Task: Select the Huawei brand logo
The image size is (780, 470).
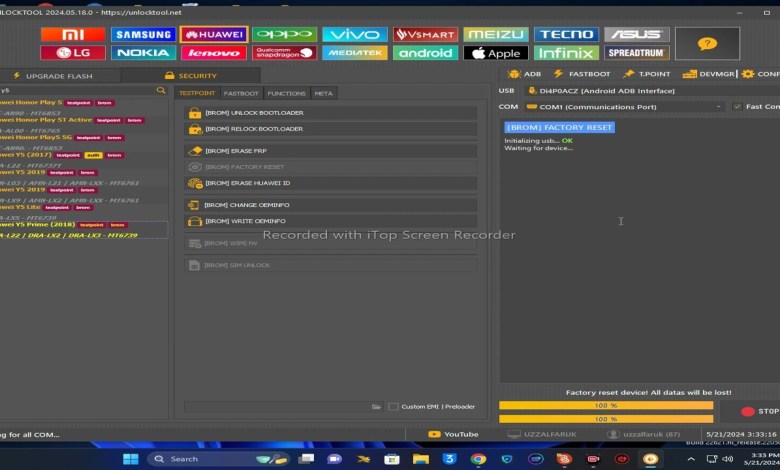Action: [214, 34]
